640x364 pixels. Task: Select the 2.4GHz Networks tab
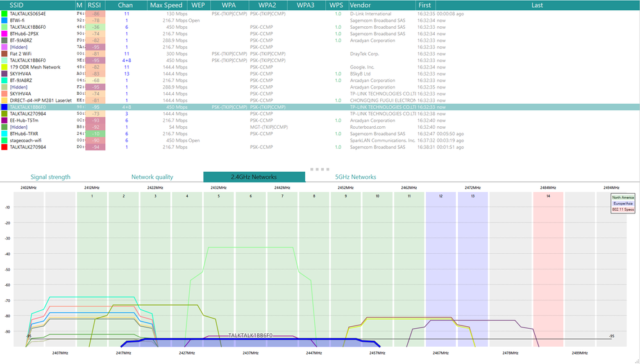point(254,177)
